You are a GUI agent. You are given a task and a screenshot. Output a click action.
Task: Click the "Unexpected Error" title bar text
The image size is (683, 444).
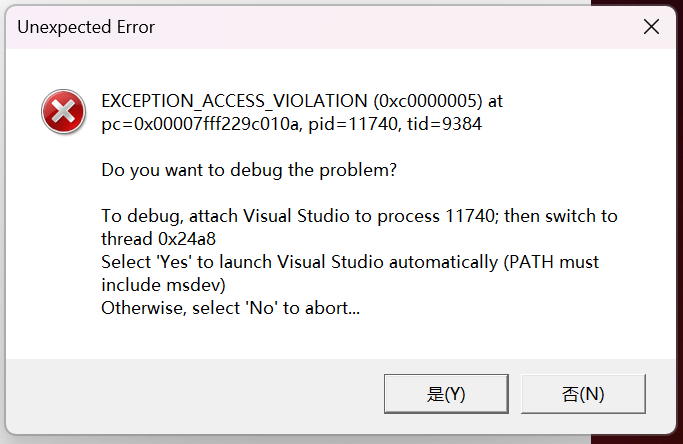[86, 27]
